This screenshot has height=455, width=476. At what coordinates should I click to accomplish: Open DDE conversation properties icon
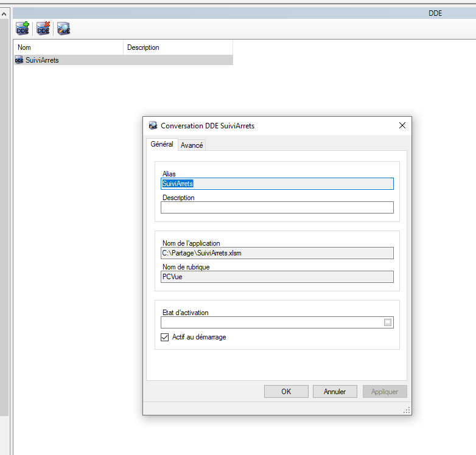pyautogui.click(x=64, y=29)
